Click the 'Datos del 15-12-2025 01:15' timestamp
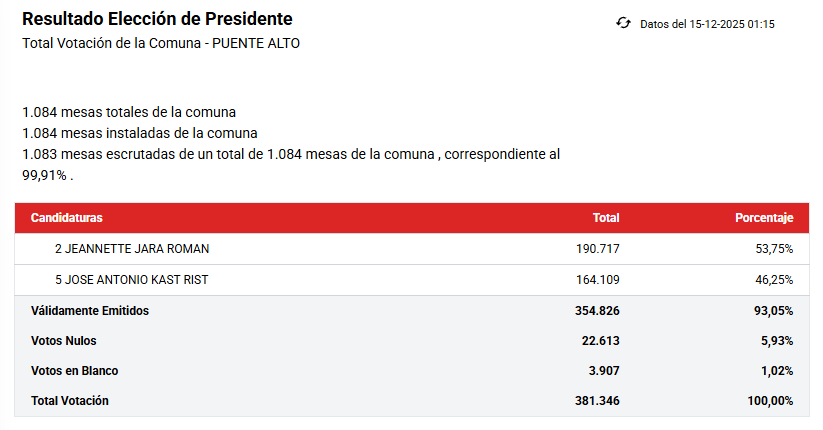The width and height of the screenshot is (823, 430). point(708,23)
